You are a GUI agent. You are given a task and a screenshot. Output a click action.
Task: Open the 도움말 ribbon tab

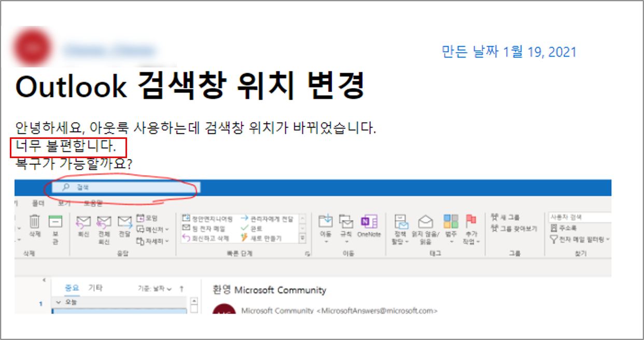click(93, 203)
